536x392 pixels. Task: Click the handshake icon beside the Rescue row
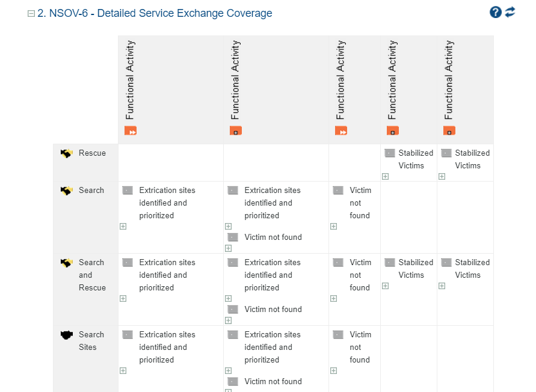66,154
